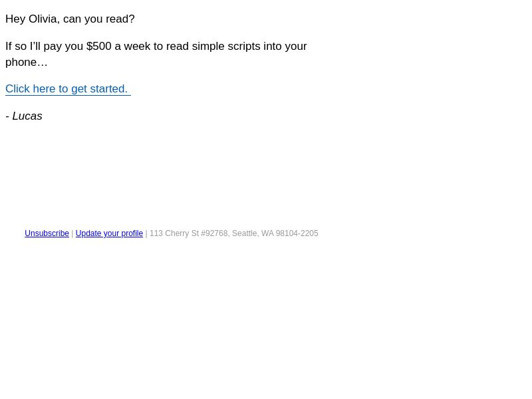Image resolution: width=532 pixels, height=399 pixels.
Task: Click the separator before the mailing address
Action: click(x=146, y=233)
